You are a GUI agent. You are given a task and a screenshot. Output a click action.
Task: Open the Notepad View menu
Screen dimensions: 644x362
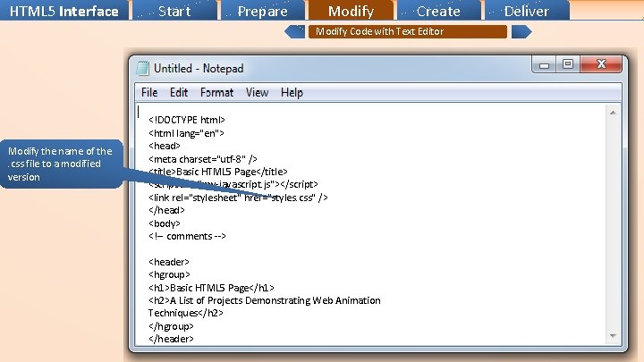(x=257, y=92)
